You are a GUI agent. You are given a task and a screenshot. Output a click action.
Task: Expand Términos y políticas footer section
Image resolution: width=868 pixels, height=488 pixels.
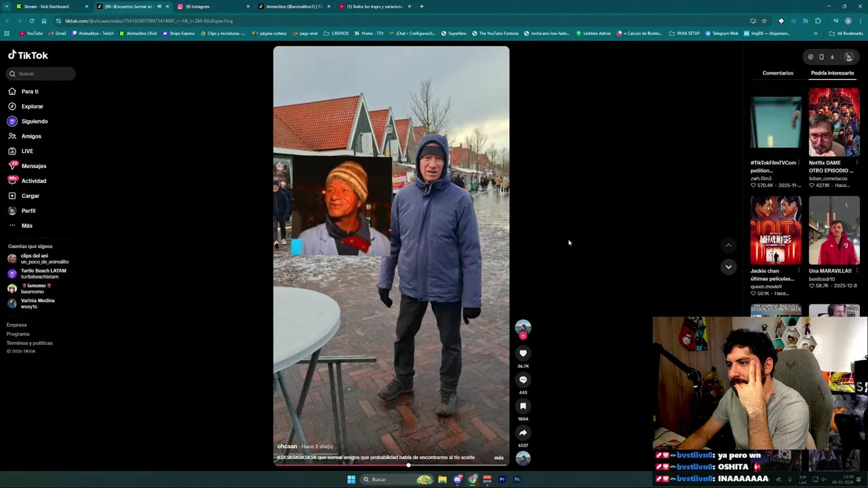coord(30,343)
